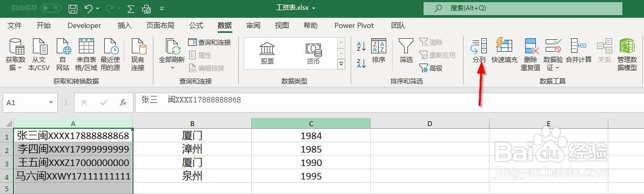Switch to the Developer tab
This screenshot has height=194, width=644.
[84, 25]
